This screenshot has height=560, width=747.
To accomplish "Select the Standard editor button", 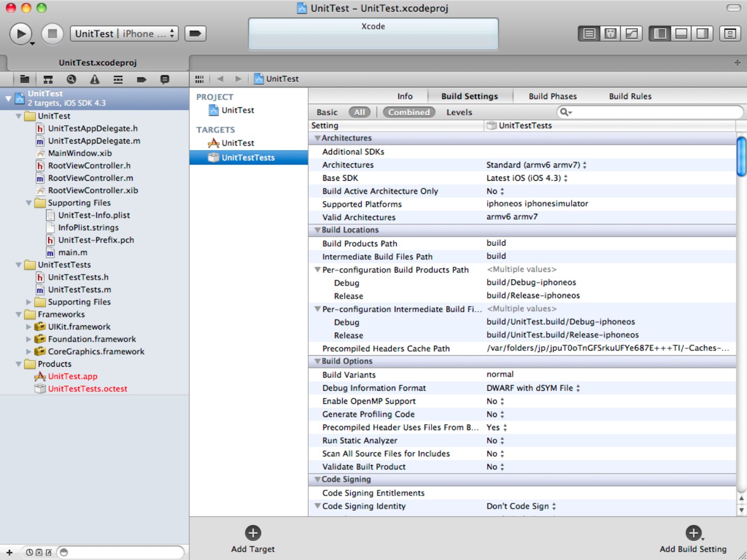I will 589,34.
